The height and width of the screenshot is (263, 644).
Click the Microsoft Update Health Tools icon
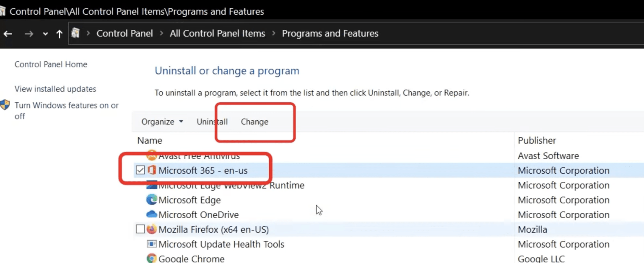pos(152,244)
